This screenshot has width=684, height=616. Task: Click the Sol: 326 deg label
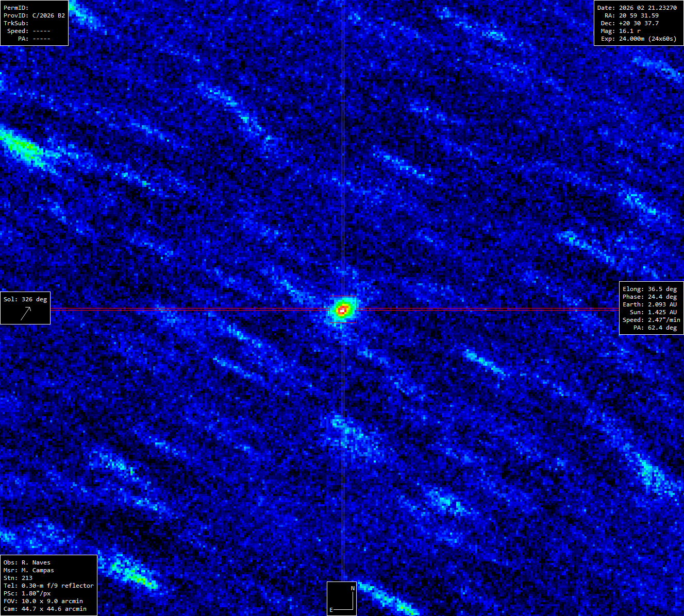(25, 299)
